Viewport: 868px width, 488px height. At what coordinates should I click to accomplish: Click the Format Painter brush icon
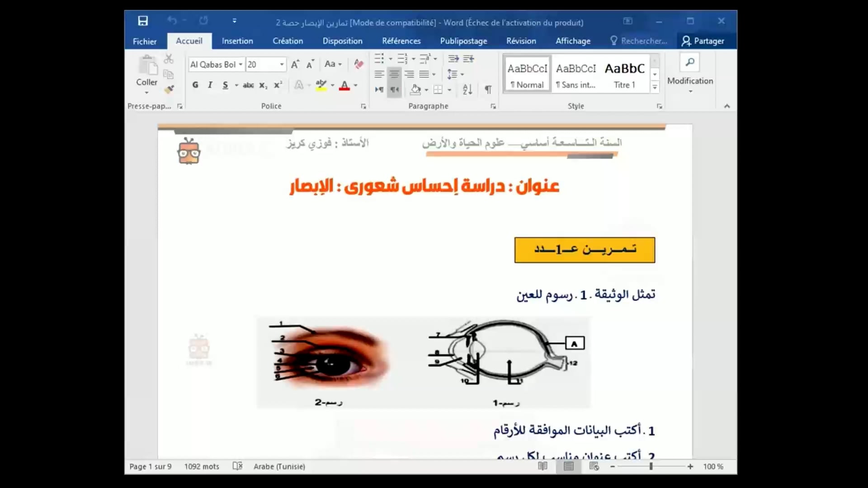(169, 89)
